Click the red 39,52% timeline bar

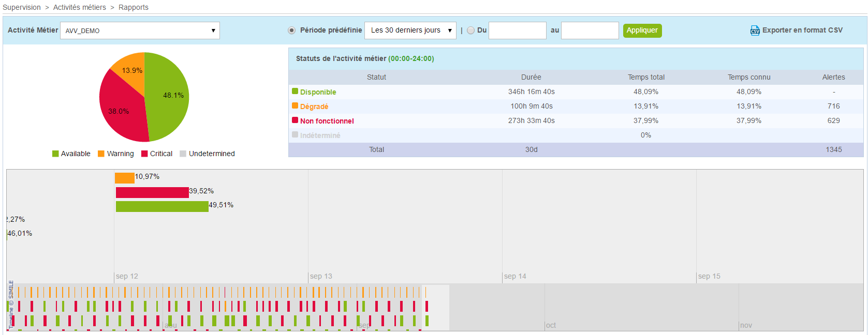152,192
